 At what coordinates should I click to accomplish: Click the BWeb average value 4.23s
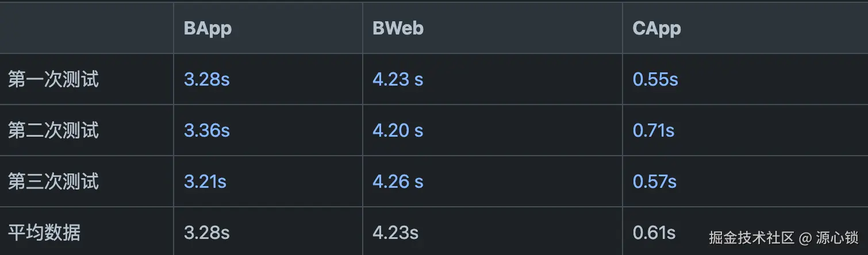(x=395, y=233)
